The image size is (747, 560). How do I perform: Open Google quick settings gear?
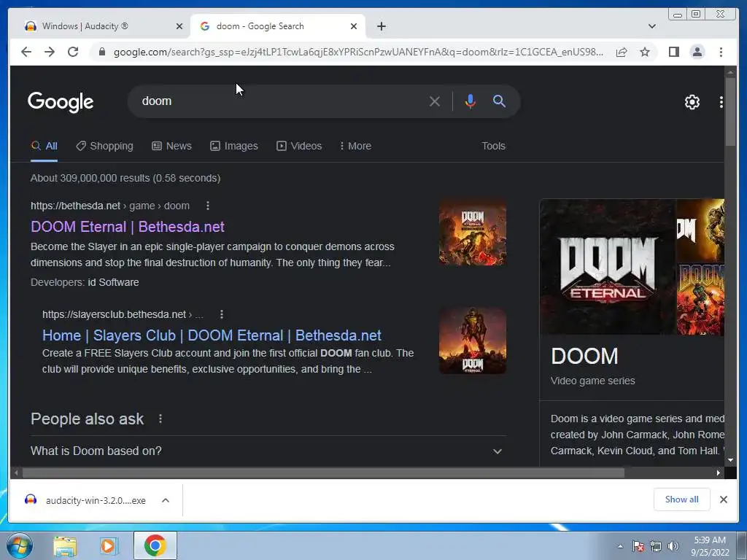(x=692, y=102)
